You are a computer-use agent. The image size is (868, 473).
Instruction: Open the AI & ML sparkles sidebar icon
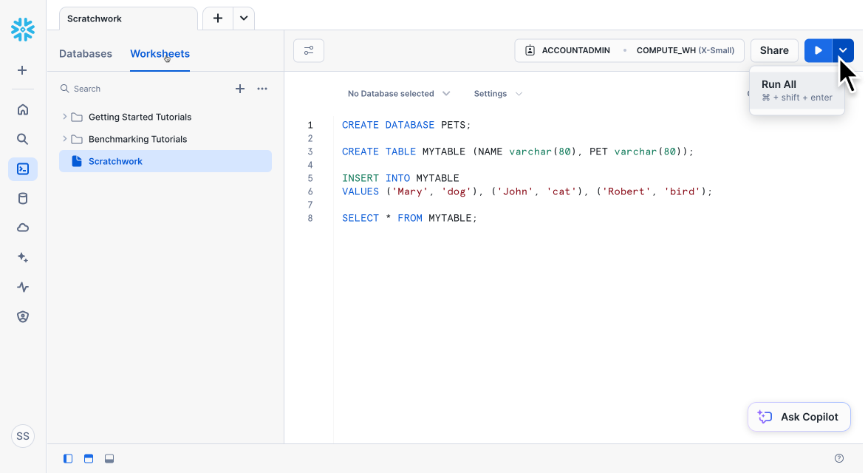(22, 257)
